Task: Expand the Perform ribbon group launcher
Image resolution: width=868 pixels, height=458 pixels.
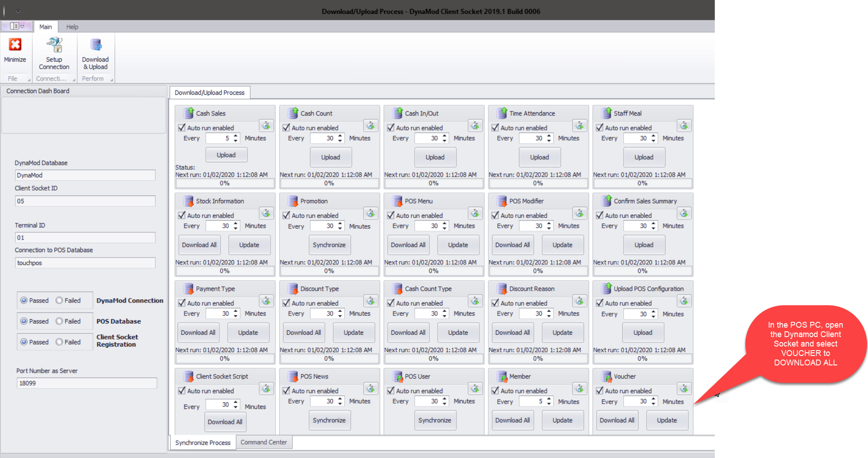Action: (111, 80)
